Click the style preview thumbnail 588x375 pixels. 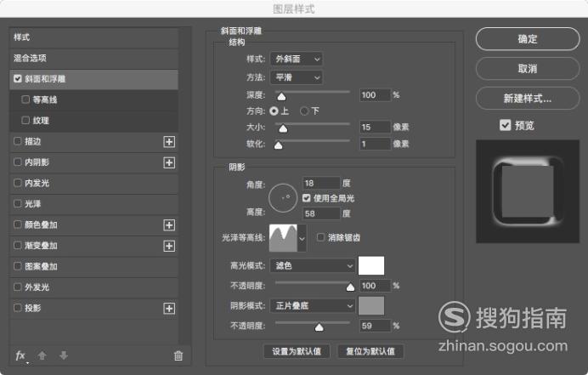528,191
